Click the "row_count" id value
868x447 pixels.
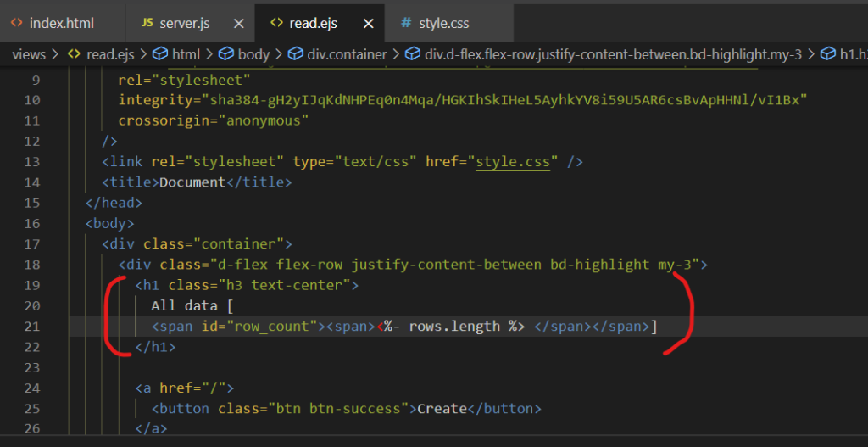click(271, 327)
